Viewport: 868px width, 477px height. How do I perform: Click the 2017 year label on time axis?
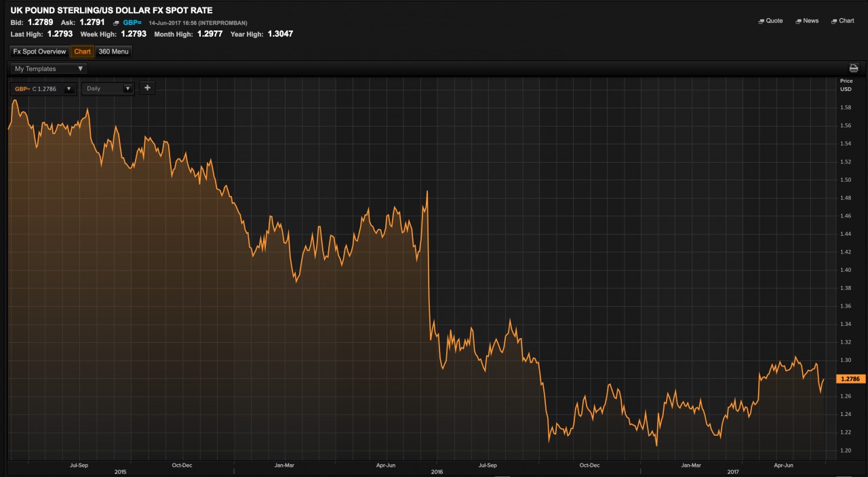point(733,472)
